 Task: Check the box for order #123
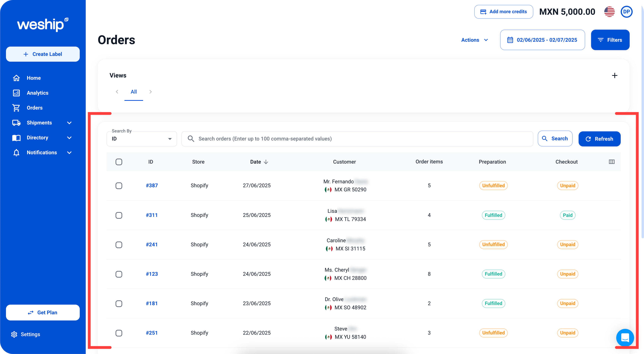coord(119,274)
